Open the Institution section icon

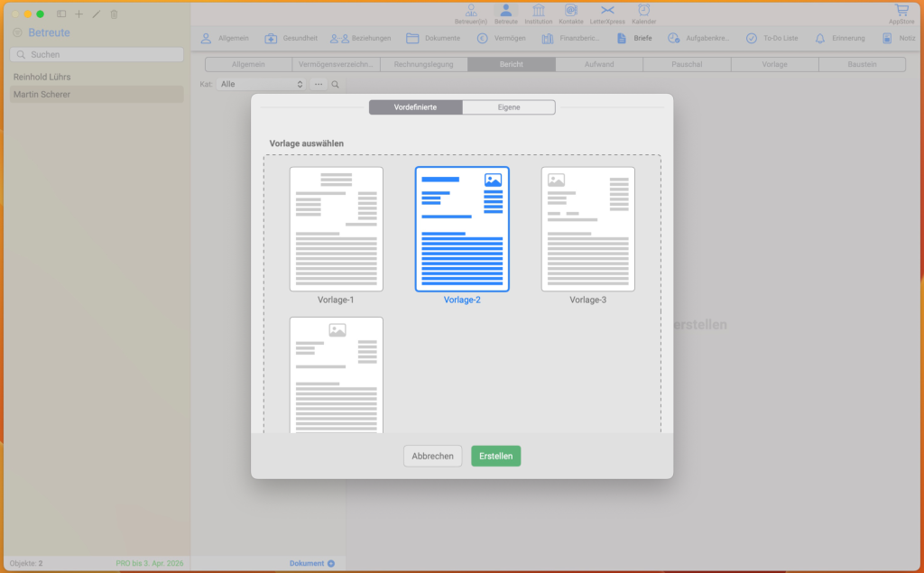(x=539, y=11)
